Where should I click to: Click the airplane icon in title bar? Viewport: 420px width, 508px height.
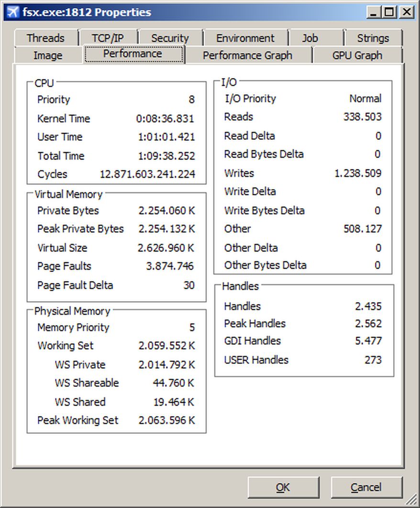tap(13, 12)
